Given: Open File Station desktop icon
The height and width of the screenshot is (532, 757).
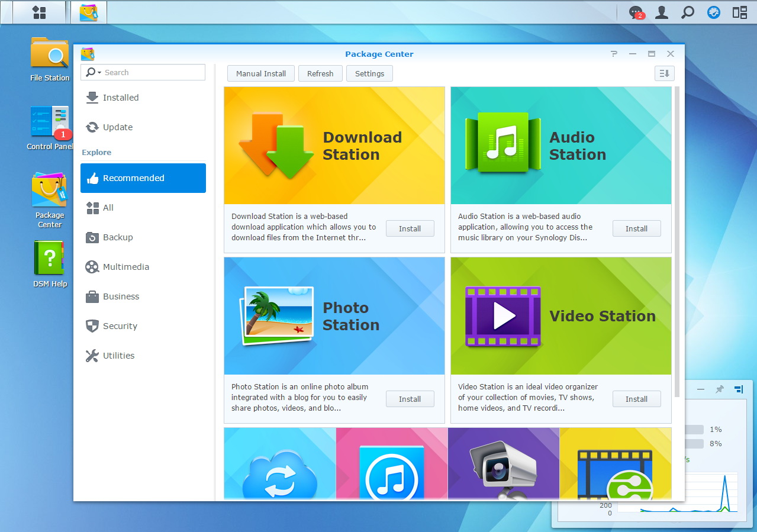Looking at the screenshot, I should pyautogui.click(x=50, y=59).
